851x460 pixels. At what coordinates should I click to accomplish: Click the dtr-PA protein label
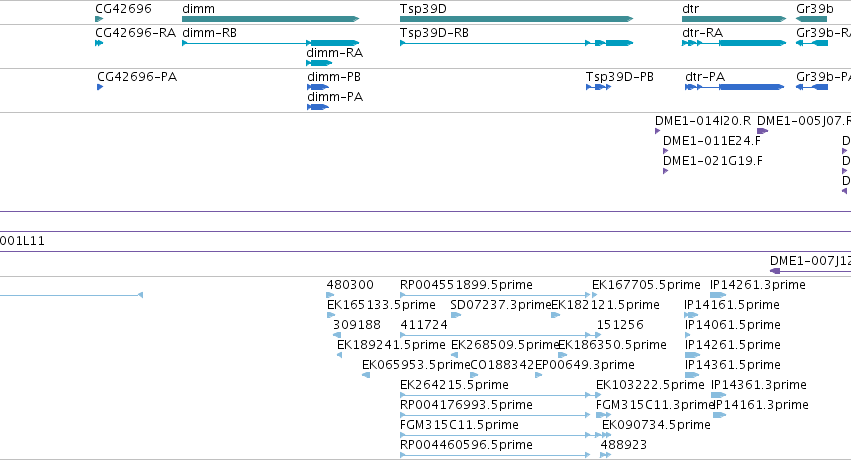pyautogui.click(x=705, y=76)
